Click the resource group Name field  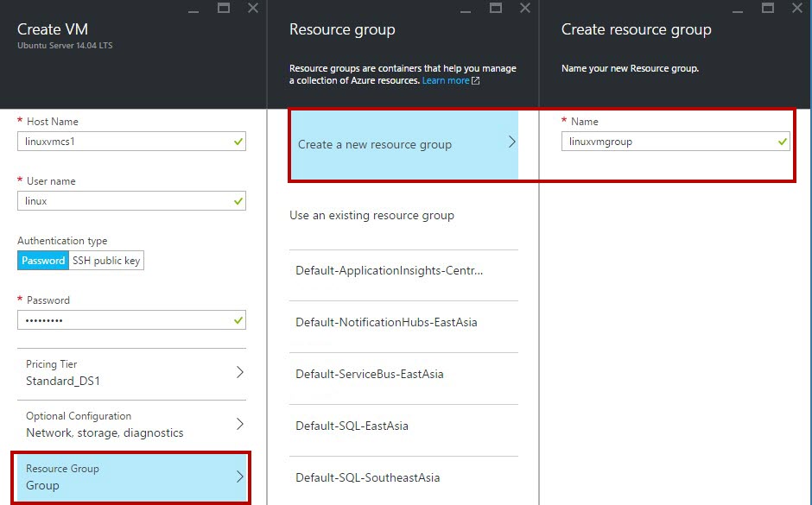coord(676,142)
